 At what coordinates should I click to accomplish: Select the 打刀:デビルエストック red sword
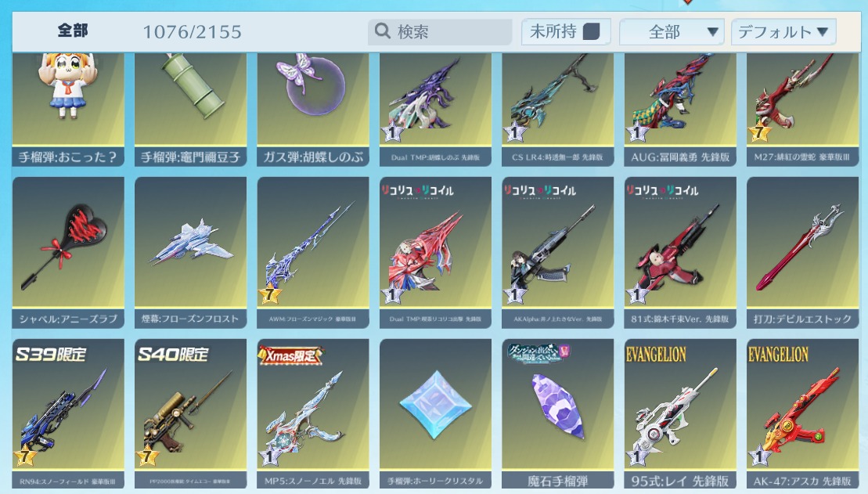click(x=802, y=253)
